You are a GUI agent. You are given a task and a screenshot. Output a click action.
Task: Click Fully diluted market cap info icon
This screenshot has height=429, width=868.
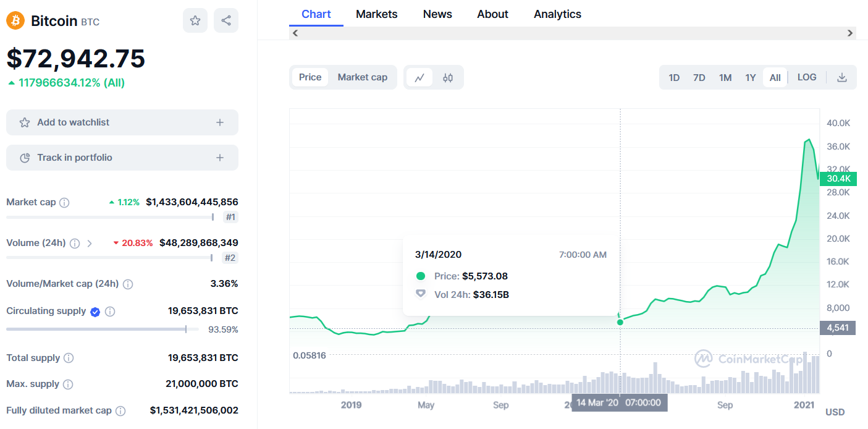121,411
